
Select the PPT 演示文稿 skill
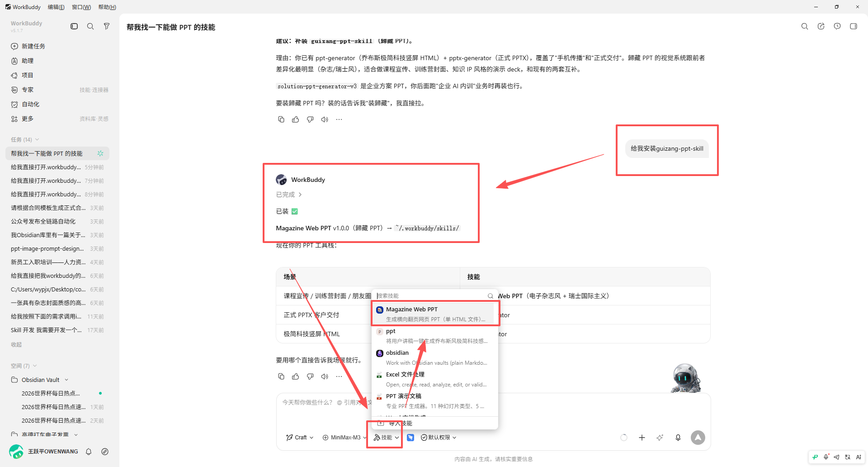click(x=435, y=401)
